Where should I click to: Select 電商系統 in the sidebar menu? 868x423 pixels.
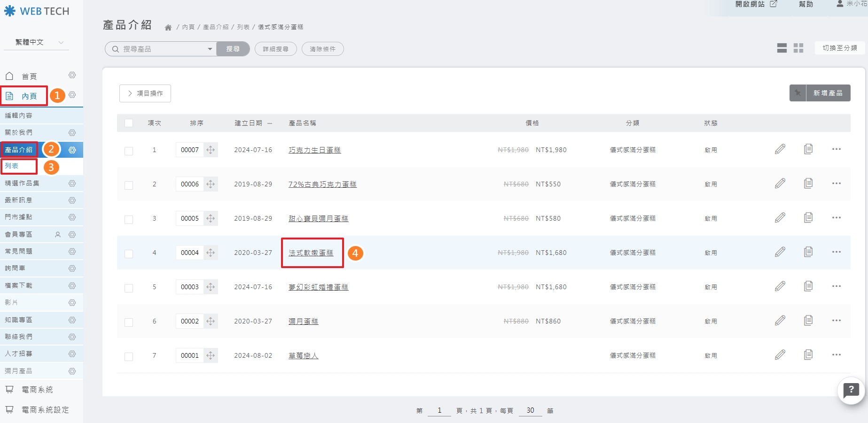point(37,390)
